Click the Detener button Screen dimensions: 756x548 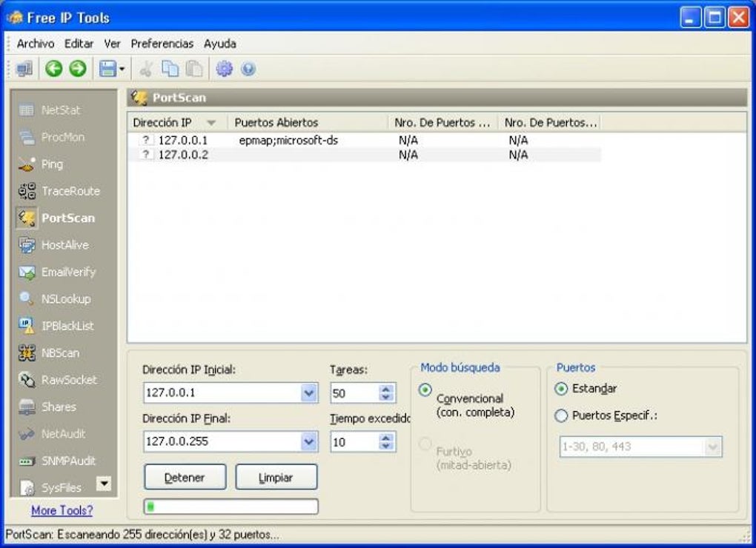pyautogui.click(x=185, y=477)
